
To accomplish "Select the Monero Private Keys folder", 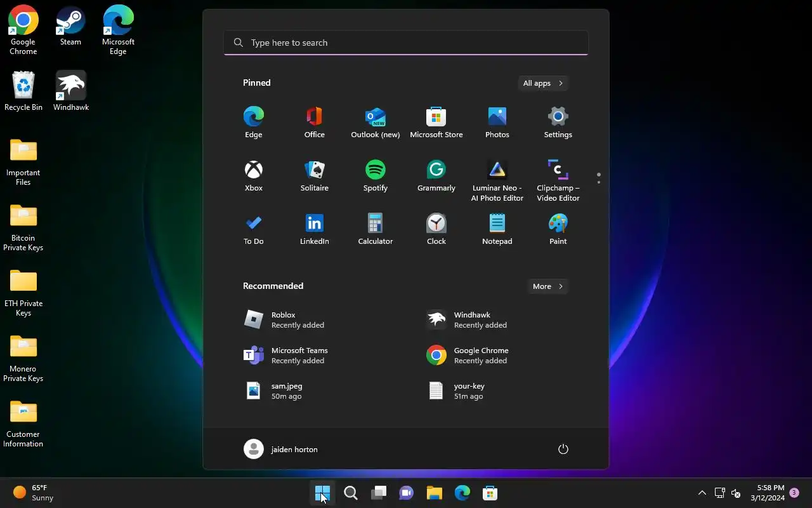I will click(23, 358).
